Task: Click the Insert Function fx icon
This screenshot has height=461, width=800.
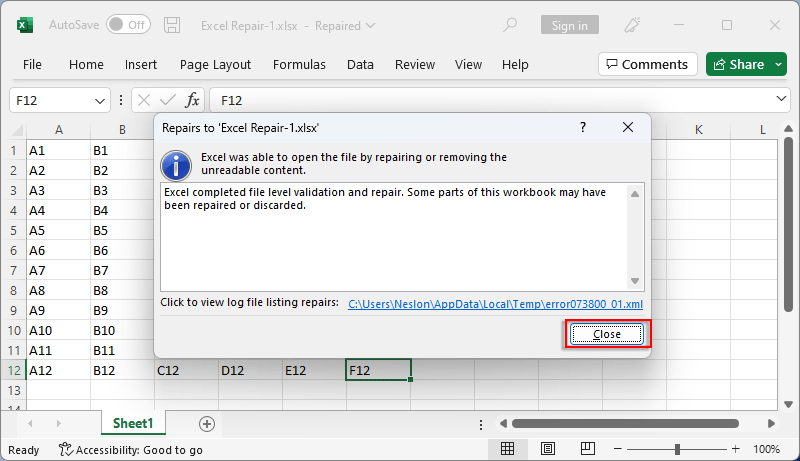Action: tap(192, 100)
